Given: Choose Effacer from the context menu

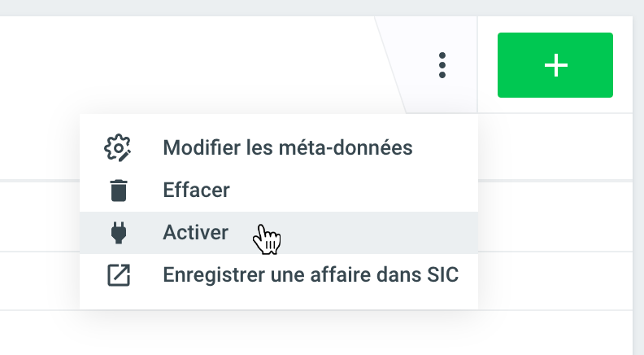Looking at the screenshot, I should coord(196,191).
